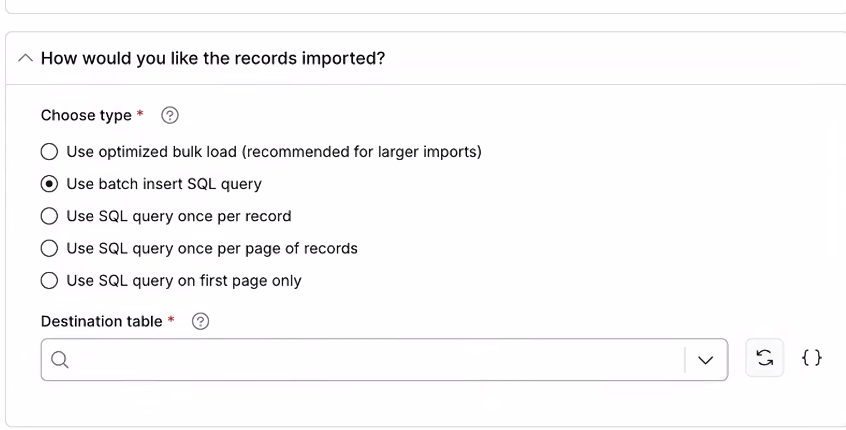Screen dimensions: 846x430
Task: Click the 'How would you like the records imported?' heading
Action: click(x=213, y=58)
